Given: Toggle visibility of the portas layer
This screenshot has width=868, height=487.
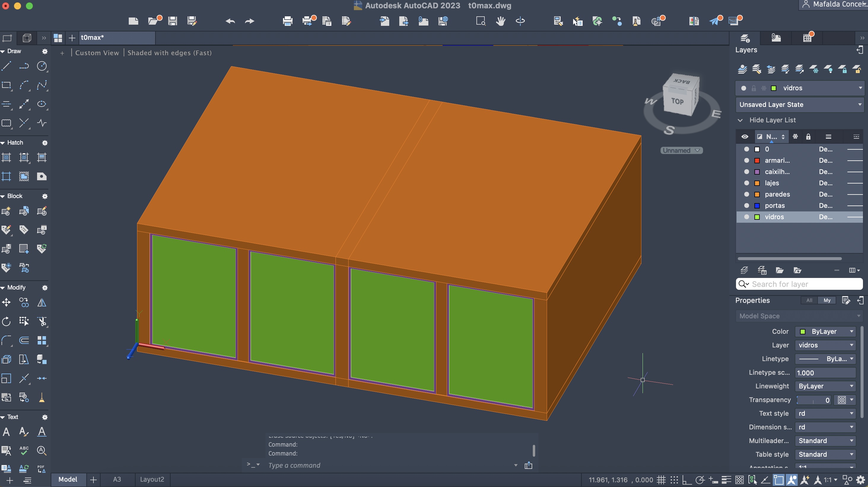Looking at the screenshot, I should (746, 205).
